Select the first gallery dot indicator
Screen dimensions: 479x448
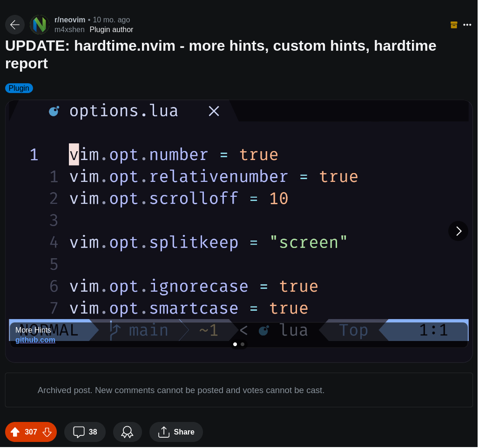(x=235, y=344)
